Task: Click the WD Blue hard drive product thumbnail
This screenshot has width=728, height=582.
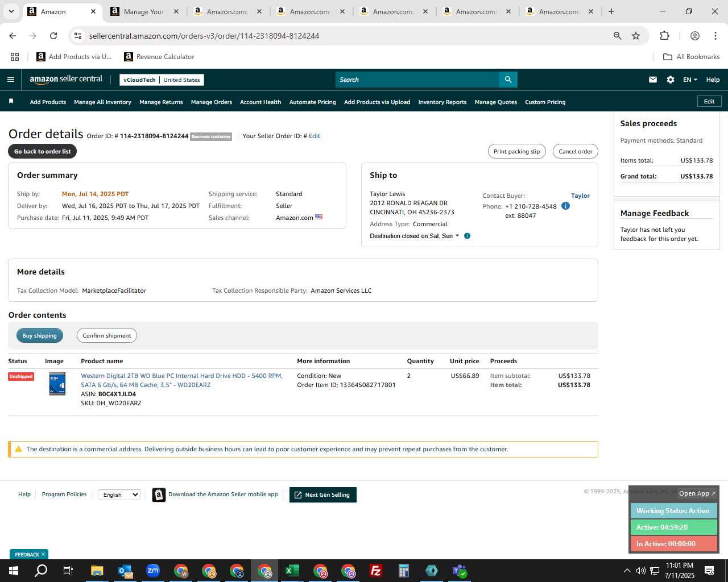Action: 57,384
